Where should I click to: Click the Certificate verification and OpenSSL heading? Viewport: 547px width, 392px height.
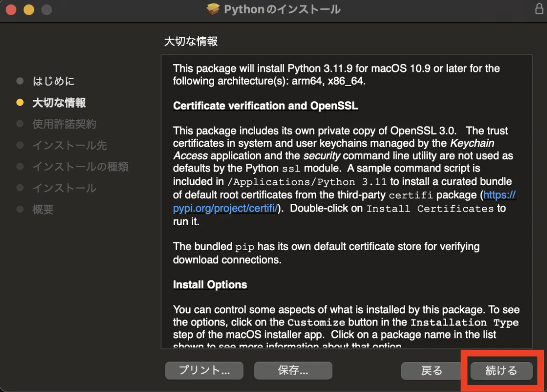[x=266, y=106]
